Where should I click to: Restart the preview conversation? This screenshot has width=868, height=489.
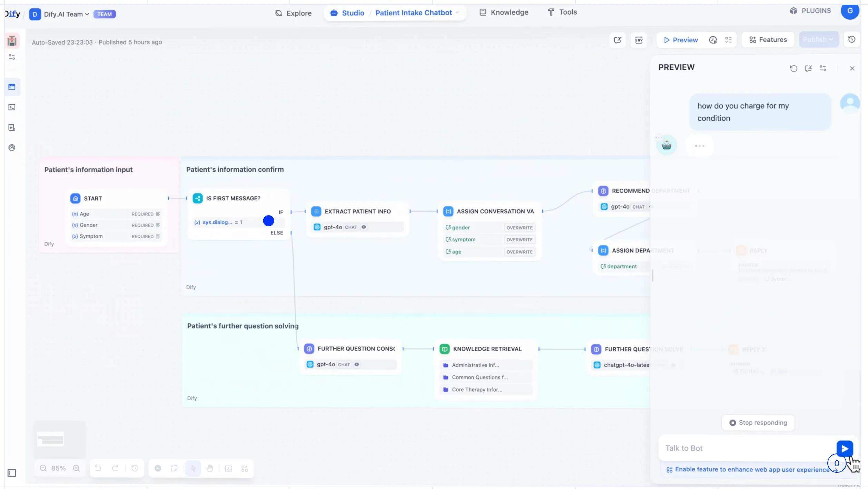click(x=793, y=68)
